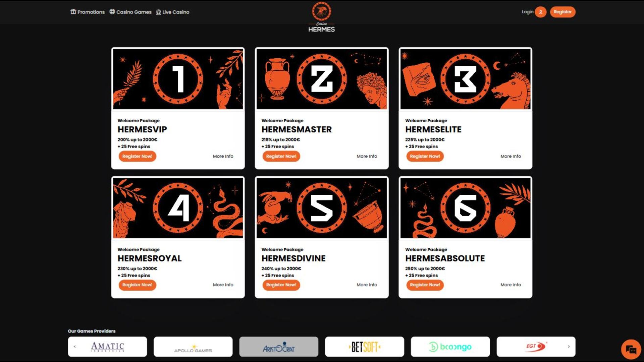This screenshot has width=644, height=362.
Task: Select the EGT provider logo
Action: tap(536, 347)
